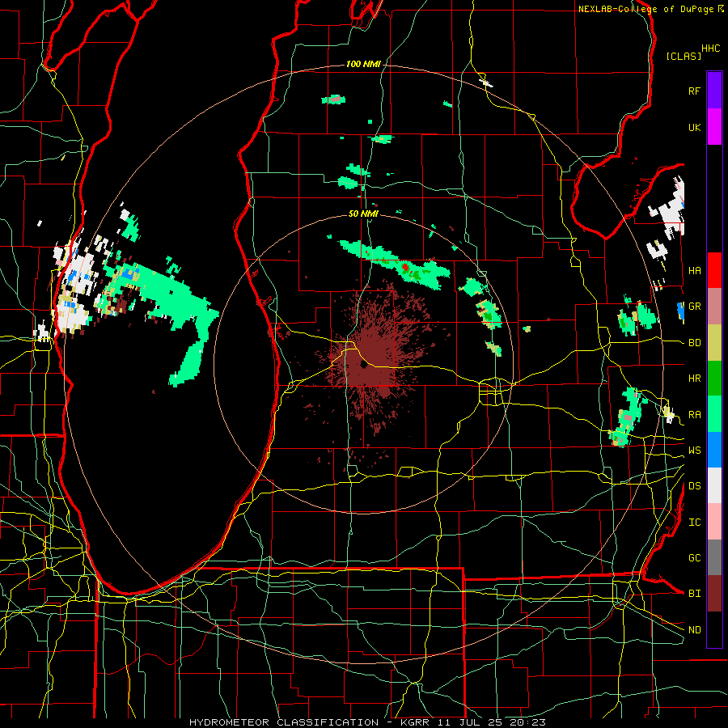Click the GC legend label
This screenshot has width=728, height=728.
694,557
